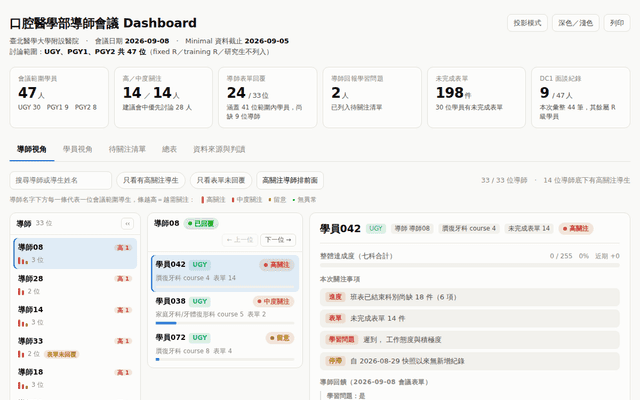Viewport: 640px width, 400px height.
Task: Toggle 深色／淺色 theme button
Action: [575, 23]
